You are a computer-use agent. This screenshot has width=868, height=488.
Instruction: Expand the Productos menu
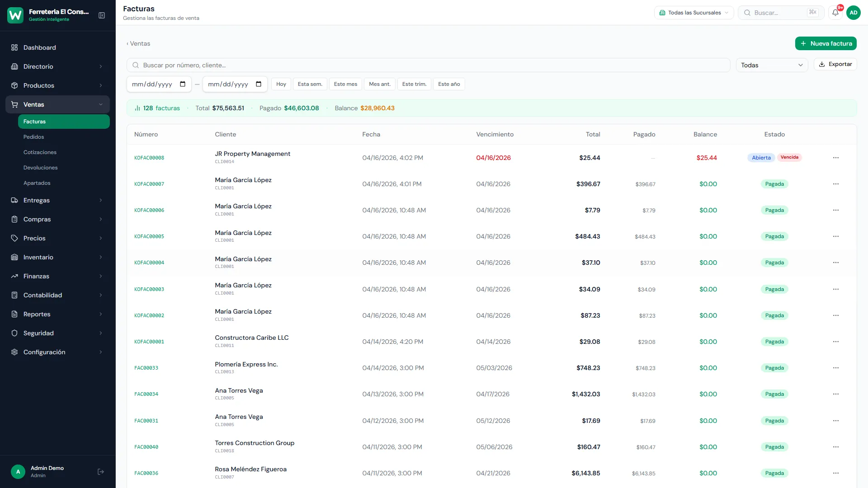coord(57,85)
